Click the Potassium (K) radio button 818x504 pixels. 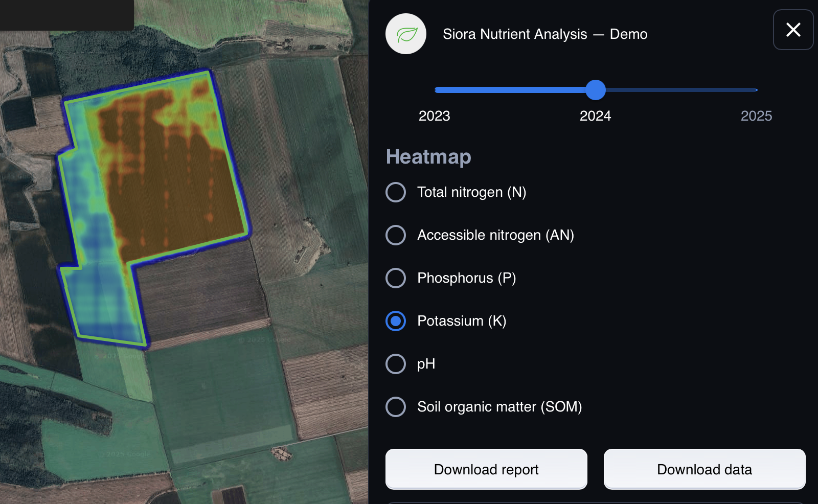tap(396, 321)
